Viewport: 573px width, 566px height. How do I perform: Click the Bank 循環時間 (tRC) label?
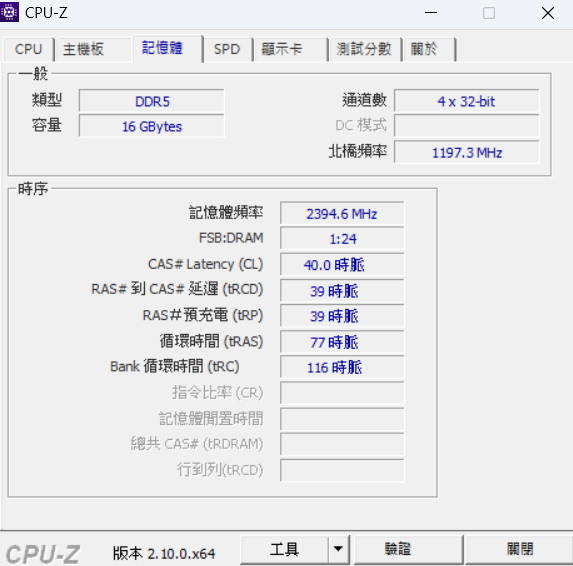[175, 366]
